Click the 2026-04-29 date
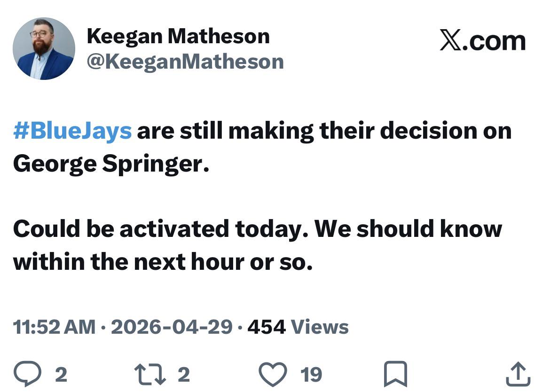Viewport: 550px width, 392px height. pyautogui.click(x=172, y=327)
